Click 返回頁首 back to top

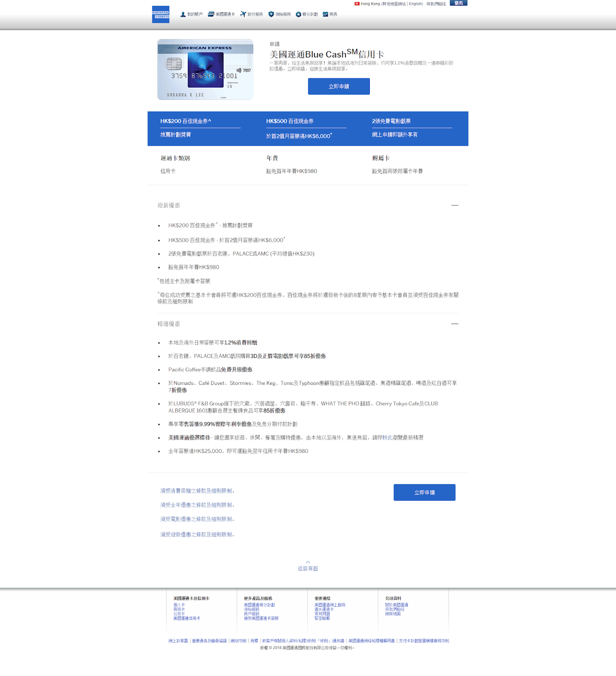coord(308,567)
